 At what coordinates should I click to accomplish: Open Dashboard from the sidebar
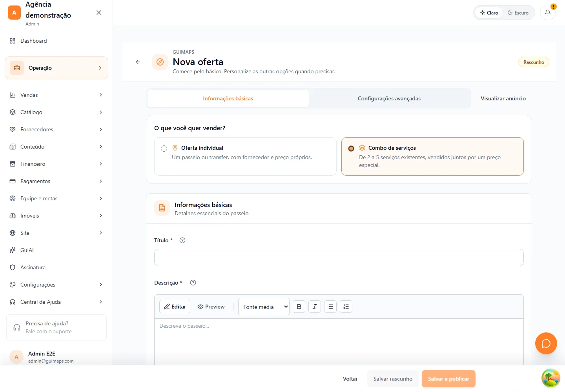tap(56, 41)
